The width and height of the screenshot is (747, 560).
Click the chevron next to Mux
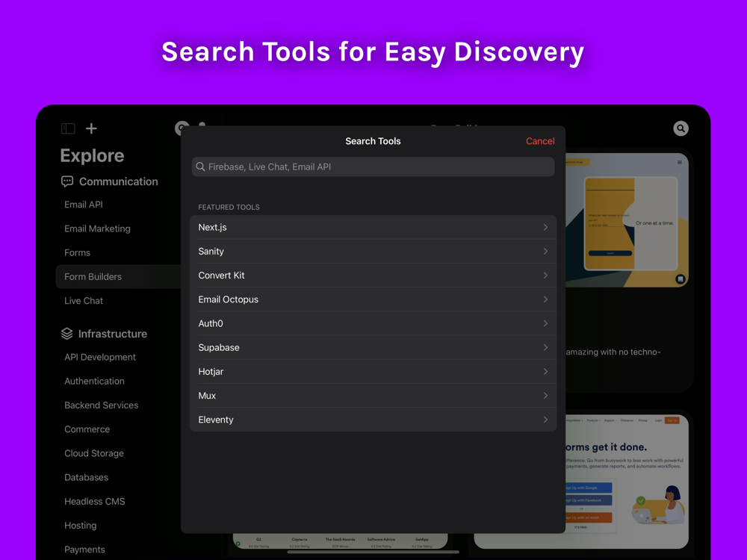(x=545, y=396)
